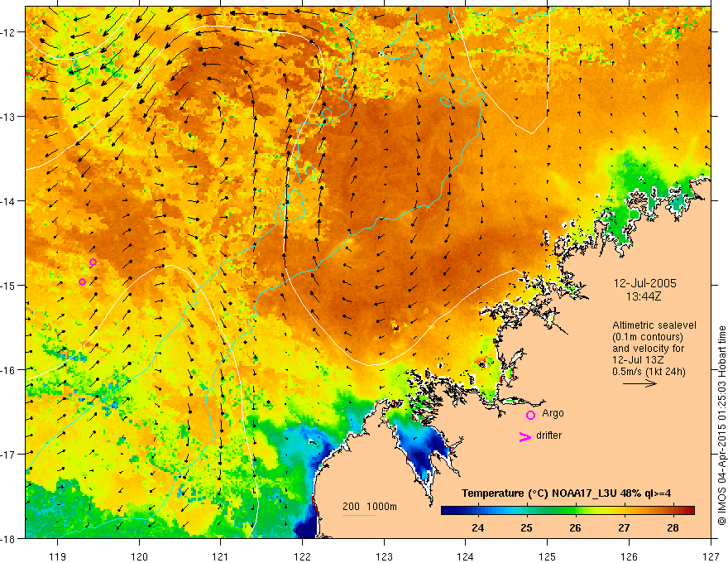Click the -18 latitude axis label
Viewport: 728px width, 563px height.
(8, 538)
